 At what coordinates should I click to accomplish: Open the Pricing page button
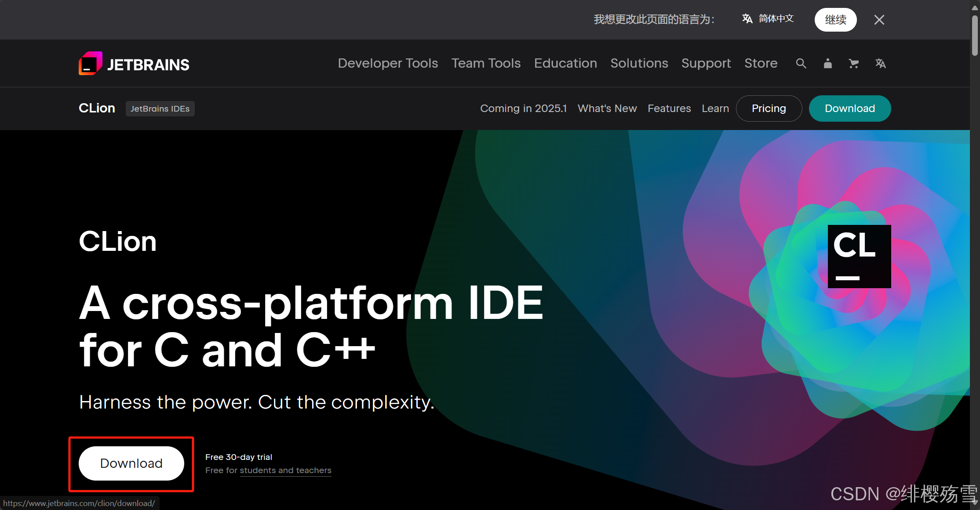769,109
